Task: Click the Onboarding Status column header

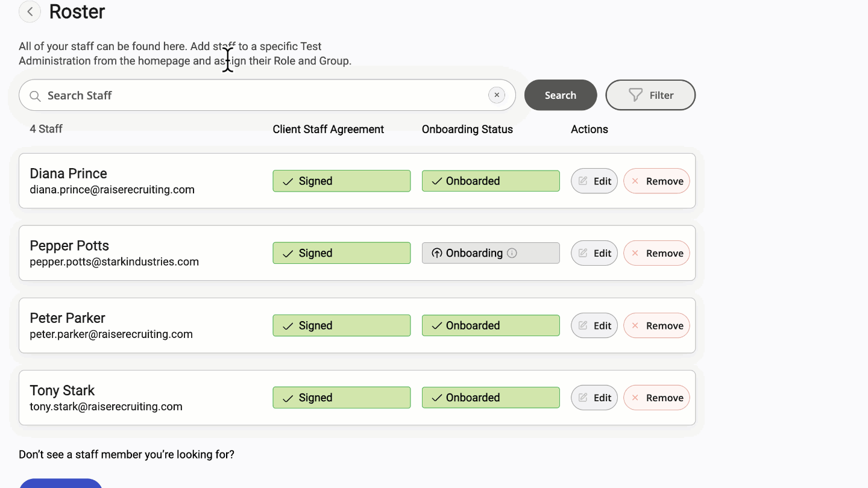Action: (x=467, y=130)
